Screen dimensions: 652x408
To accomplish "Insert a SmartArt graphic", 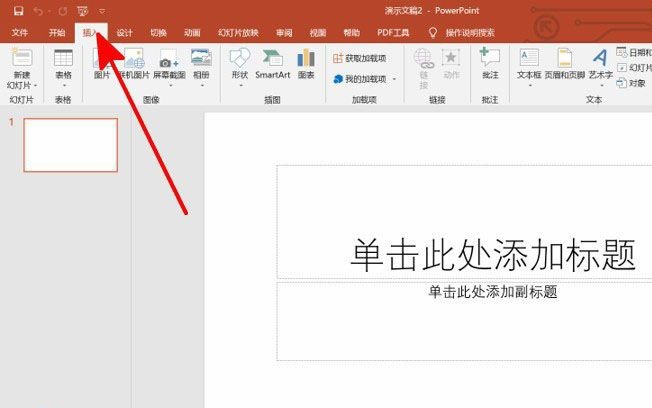I will tap(272, 65).
